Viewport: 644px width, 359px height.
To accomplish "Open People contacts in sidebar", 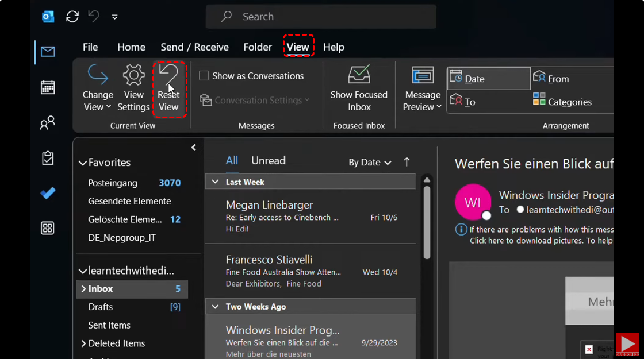I will tap(48, 122).
